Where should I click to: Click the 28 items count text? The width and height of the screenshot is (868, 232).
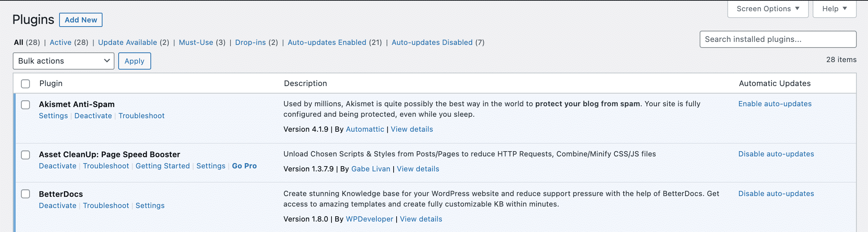[841, 59]
